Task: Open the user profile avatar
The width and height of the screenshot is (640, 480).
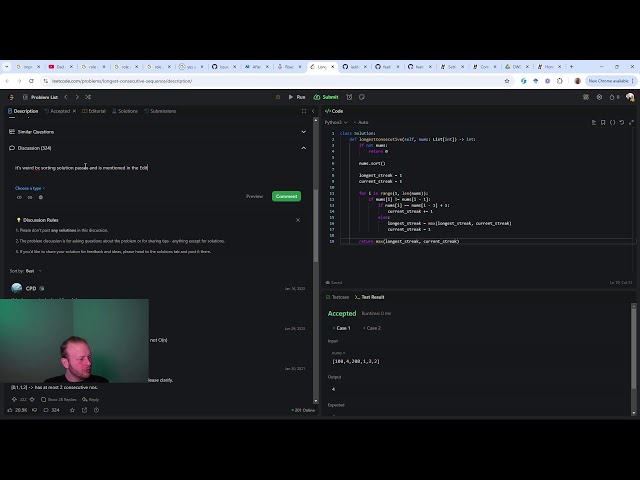Action: coord(630,97)
